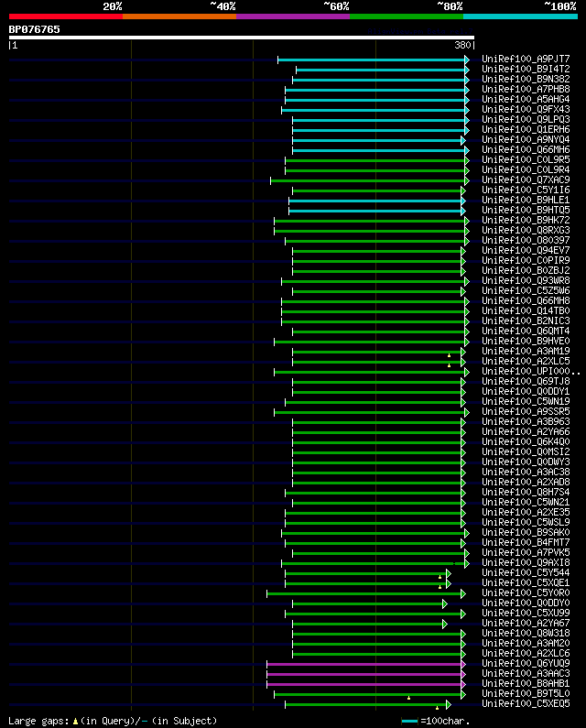586x728 pixels.
Task: Click the UniRef100_Q66MH6 label
Action: (526, 149)
